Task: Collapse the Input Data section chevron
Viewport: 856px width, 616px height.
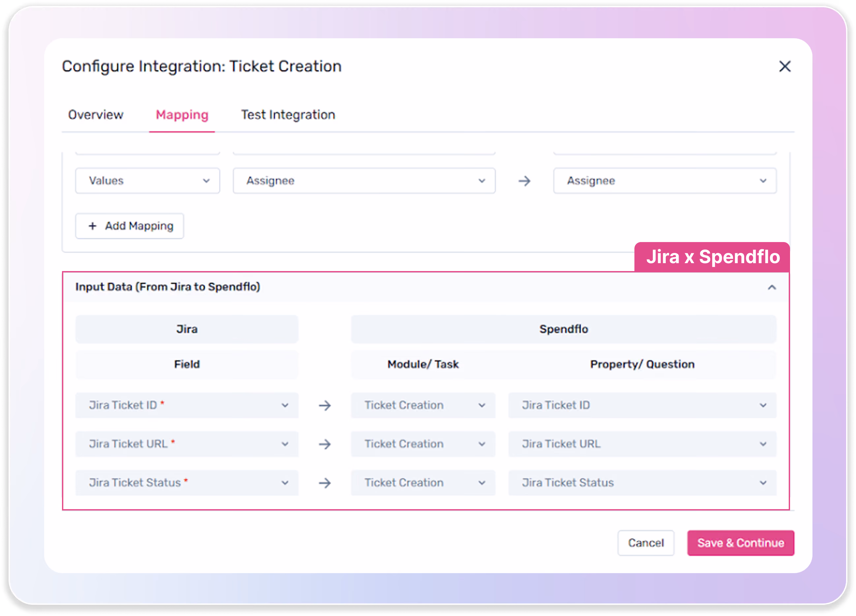Action: click(x=772, y=287)
